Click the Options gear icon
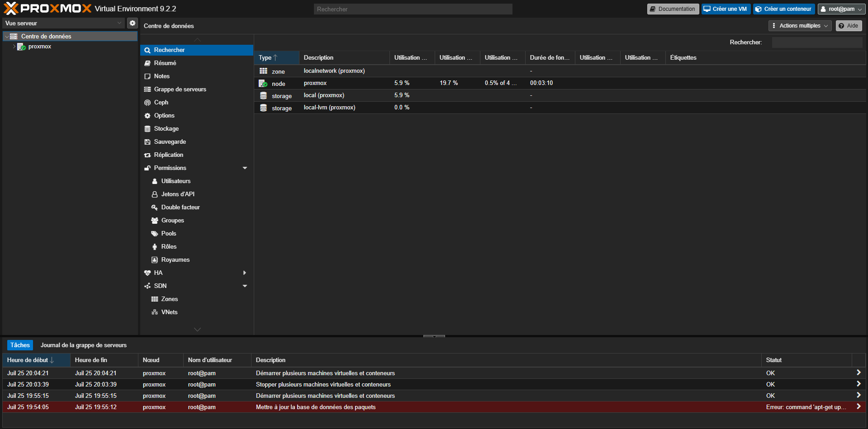This screenshot has height=429, width=868. (147, 116)
